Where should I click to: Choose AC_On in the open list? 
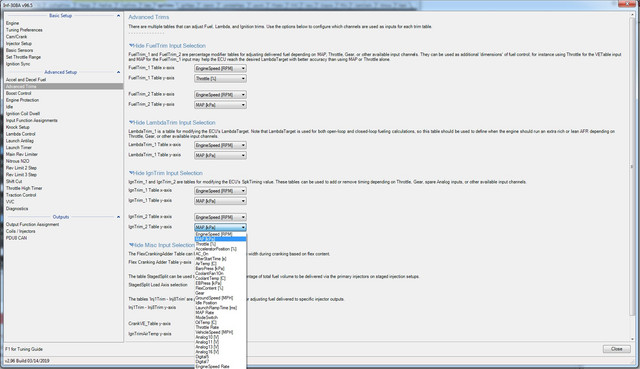click(x=220, y=254)
